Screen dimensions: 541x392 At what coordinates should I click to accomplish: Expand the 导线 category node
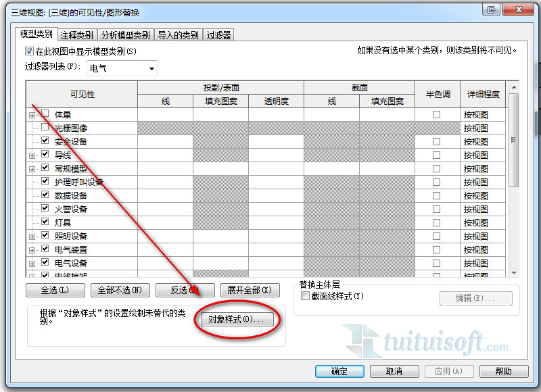pyautogui.click(x=32, y=155)
